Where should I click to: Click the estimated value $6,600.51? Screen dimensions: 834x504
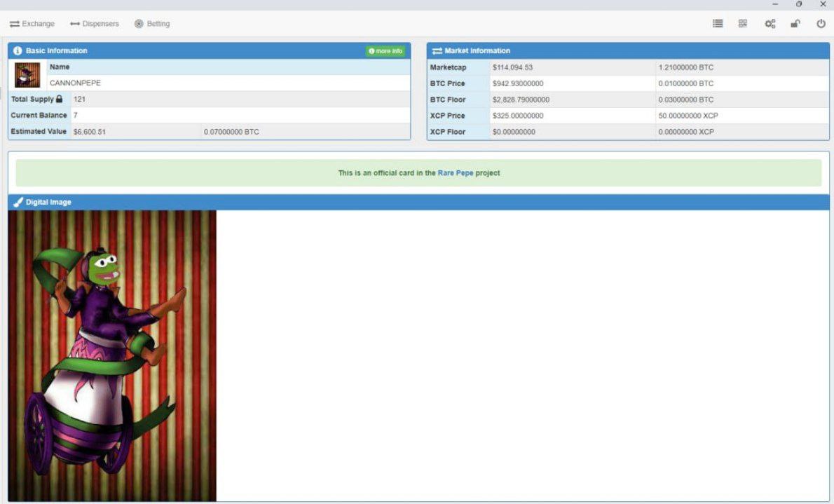pyautogui.click(x=90, y=132)
